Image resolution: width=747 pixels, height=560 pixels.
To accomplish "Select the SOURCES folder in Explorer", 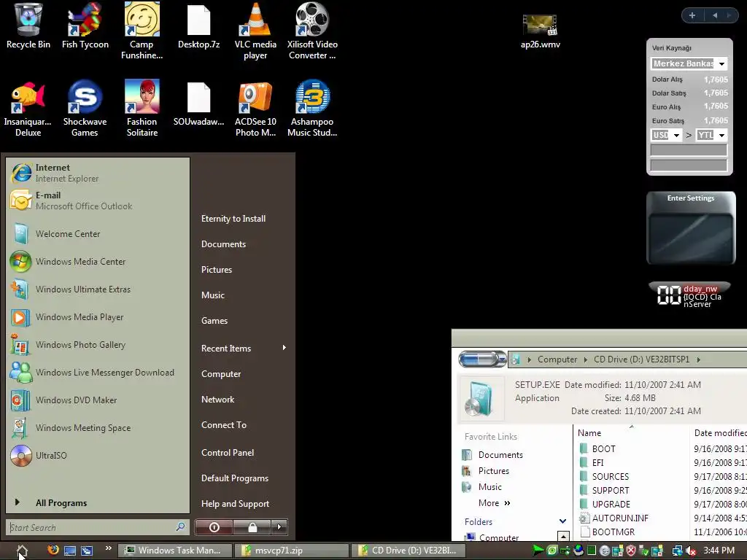I will click(604, 476).
